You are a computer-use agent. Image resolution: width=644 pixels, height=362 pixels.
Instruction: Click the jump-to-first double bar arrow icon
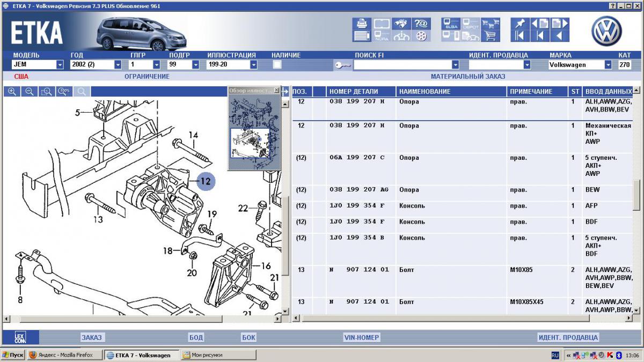[x=520, y=36]
